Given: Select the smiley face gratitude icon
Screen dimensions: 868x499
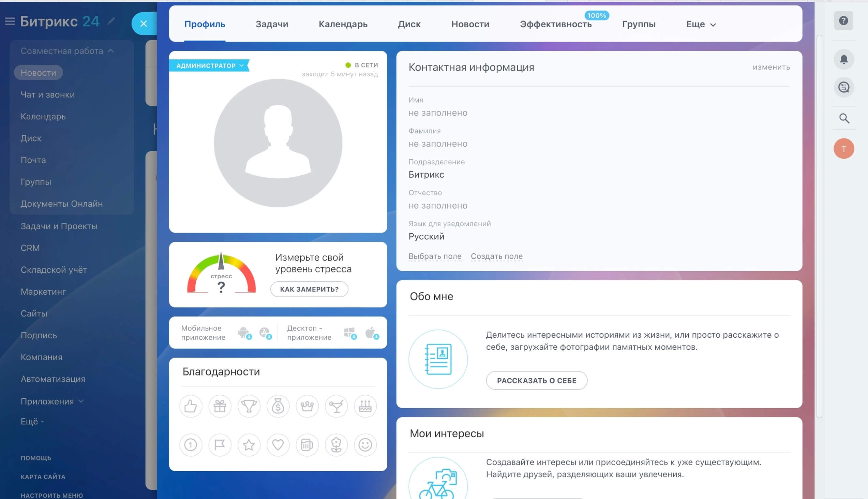Looking at the screenshot, I should point(365,445).
